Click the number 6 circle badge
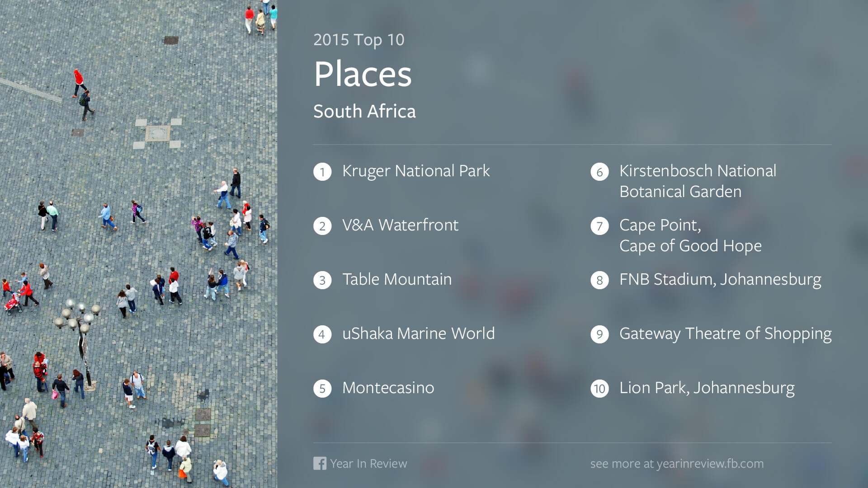The image size is (868, 488). (599, 172)
